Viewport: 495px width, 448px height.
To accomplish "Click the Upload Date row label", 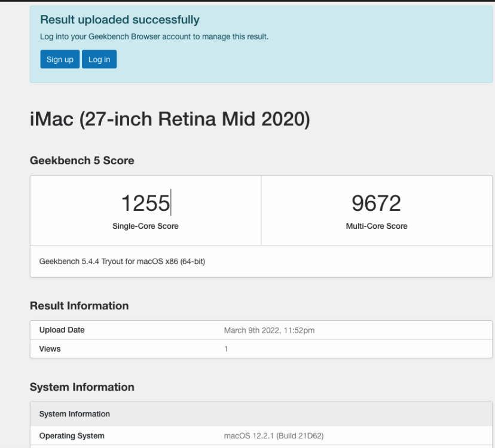I will [62, 330].
